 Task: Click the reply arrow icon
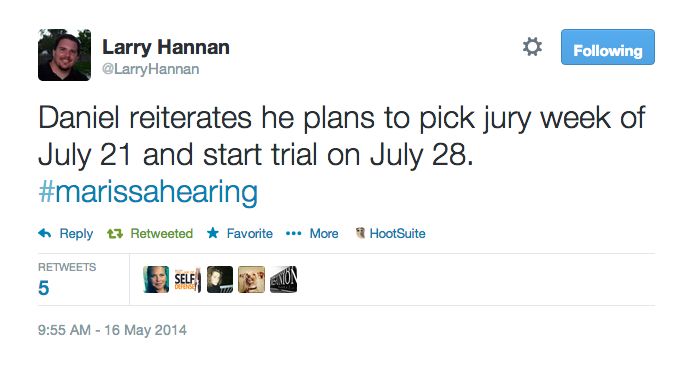pyautogui.click(x=45, y=233)
